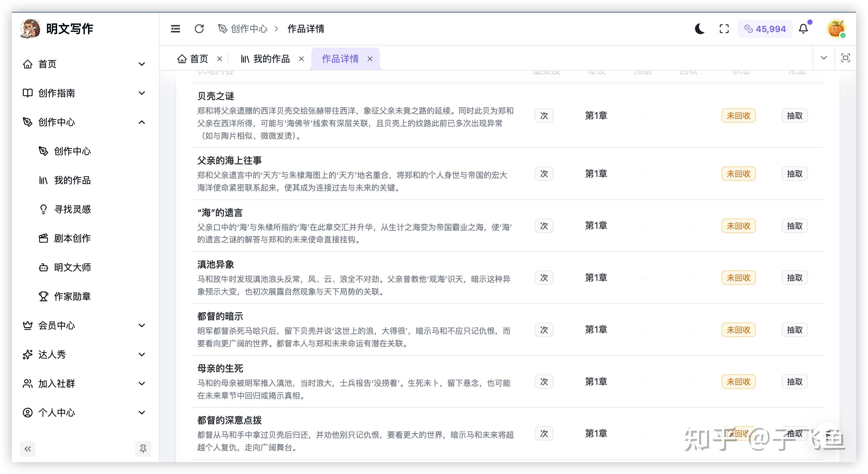This screenshot has height=474, width=868.
Task: Collapse sidebar with double-chevron button
Action: click(x=28, y=448)
